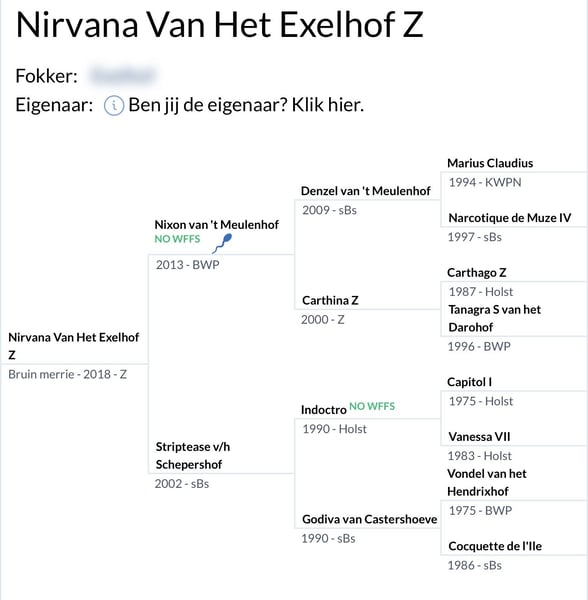The height and width of the screenshot is (600, 588).
Task: Select Godiva van Castershoeve
Action: (370, 519)
